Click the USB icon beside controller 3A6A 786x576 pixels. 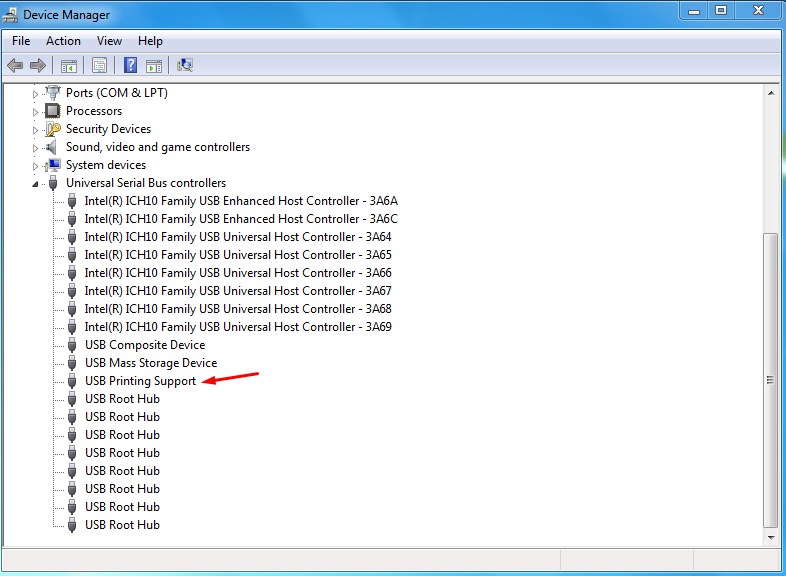[x=72, y=201]
